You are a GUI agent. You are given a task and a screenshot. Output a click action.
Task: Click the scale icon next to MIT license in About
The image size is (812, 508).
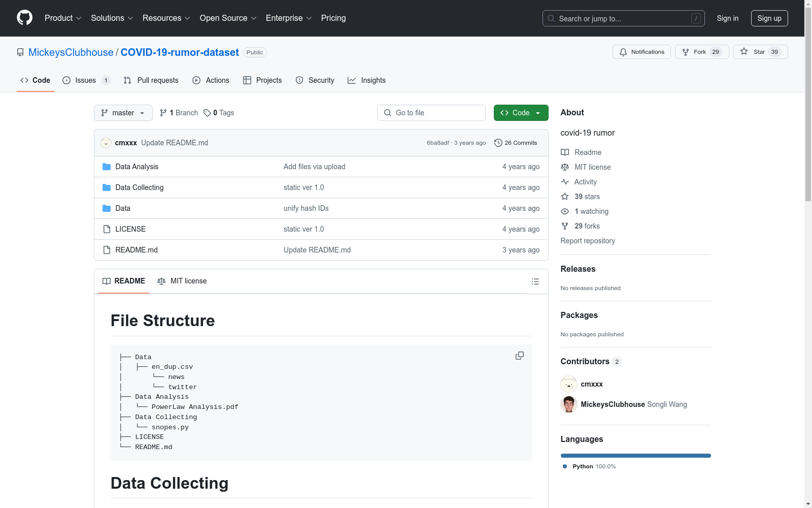coord(565,167)
